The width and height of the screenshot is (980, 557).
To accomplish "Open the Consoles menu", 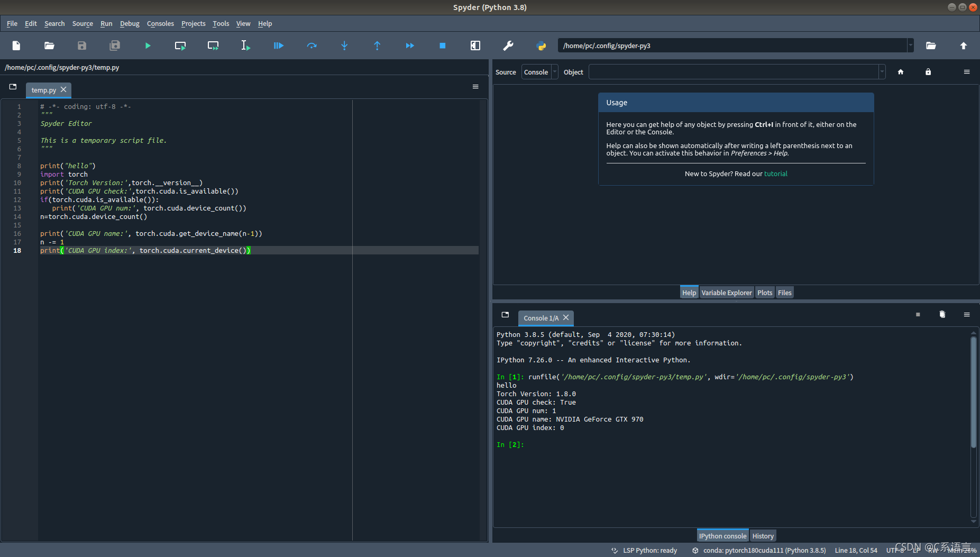I will tap(160, 24).
